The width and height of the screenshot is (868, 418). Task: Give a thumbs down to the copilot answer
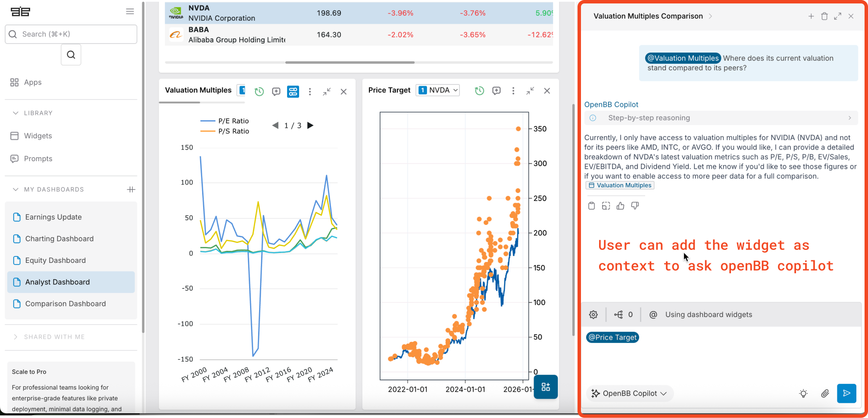click(635, 206)
